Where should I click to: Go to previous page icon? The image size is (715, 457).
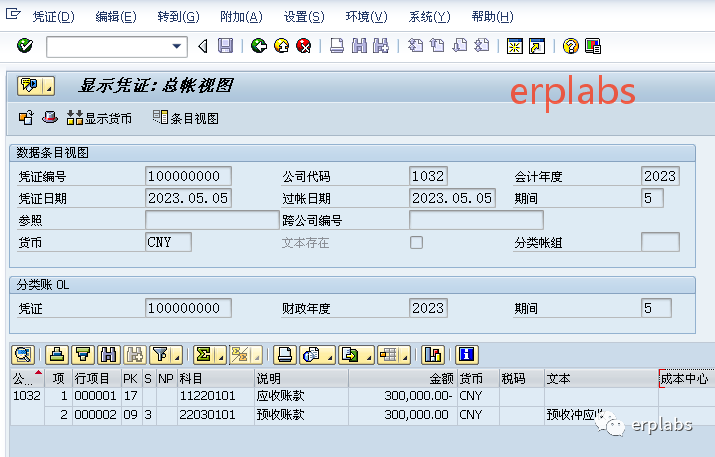click(x=437, y=46)
